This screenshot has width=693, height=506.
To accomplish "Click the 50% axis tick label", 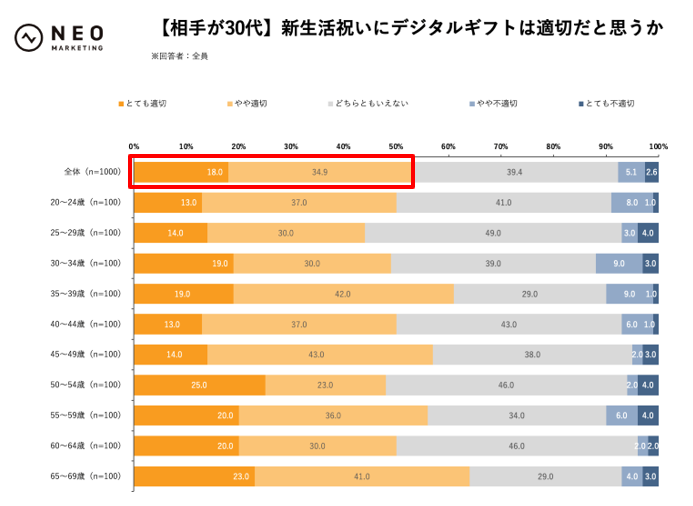I will click(396, 147).
